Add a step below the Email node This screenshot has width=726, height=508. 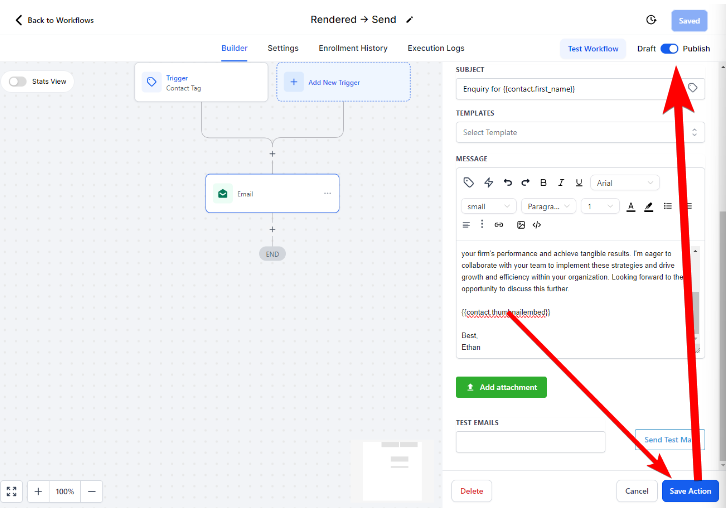pyautogui.click(x=272, y=230)
